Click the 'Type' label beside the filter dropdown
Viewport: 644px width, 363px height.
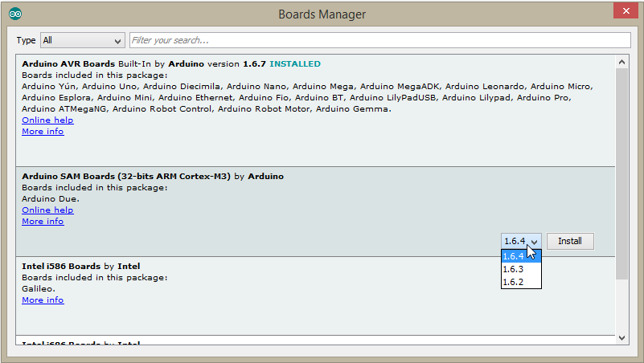[26, 41]
